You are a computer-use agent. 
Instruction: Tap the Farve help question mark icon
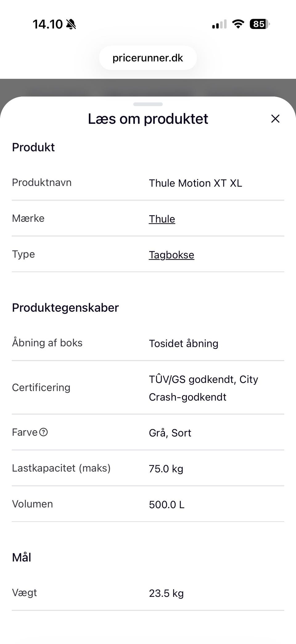[44, 432]
